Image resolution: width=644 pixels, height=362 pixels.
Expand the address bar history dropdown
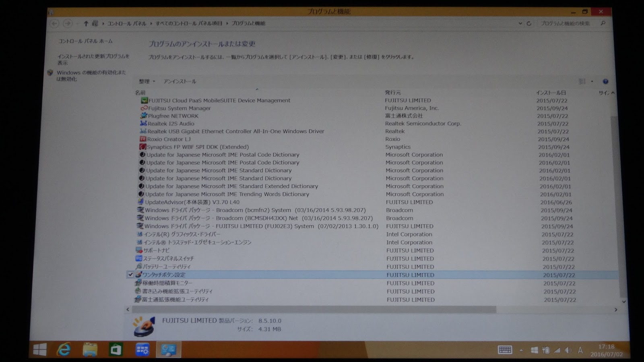520,23
